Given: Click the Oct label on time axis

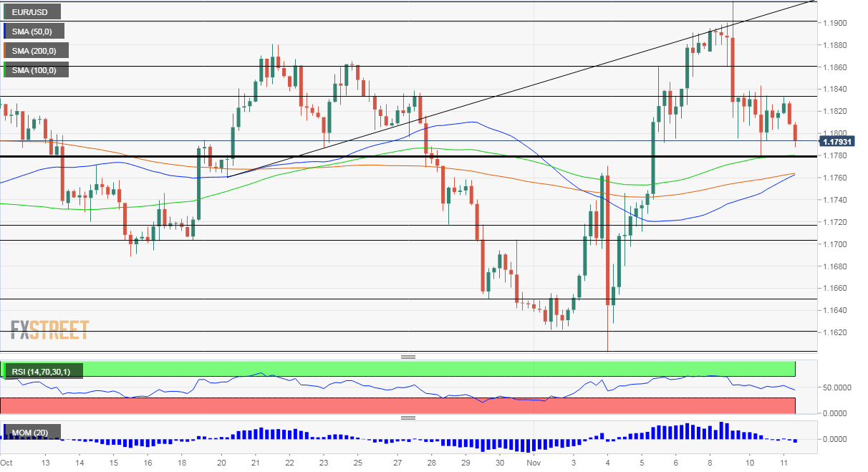Looking at the screenshot, I should click(7, 463).
